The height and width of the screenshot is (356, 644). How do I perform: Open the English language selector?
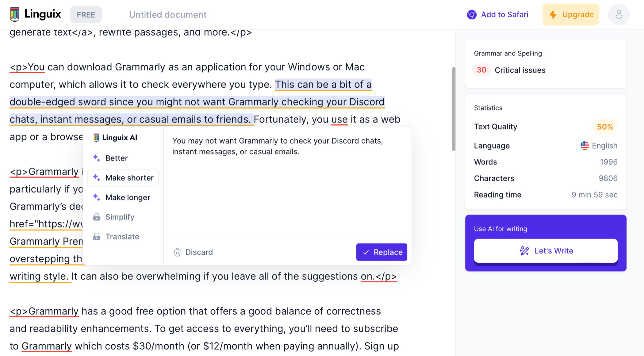[599, 146]
